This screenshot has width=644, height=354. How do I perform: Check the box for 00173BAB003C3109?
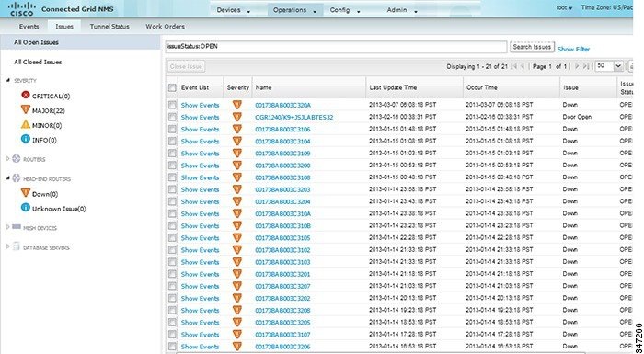(172, 154)
